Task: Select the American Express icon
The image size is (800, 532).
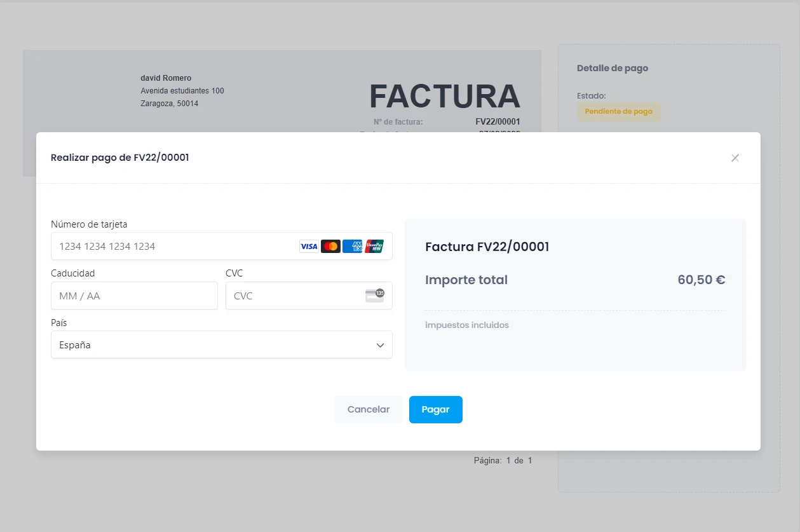Action: click(353, 246)
